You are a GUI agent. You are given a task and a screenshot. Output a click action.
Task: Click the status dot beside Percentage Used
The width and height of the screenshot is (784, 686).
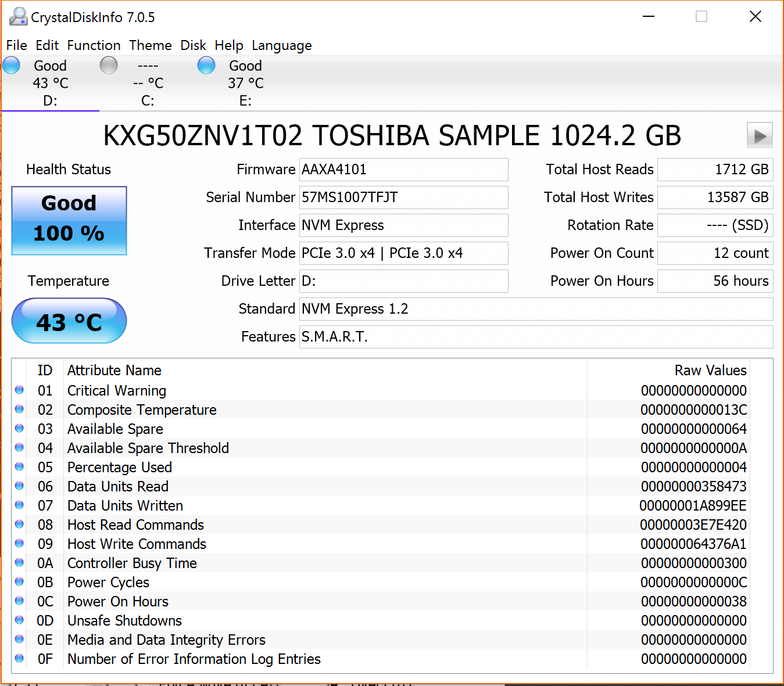(x=19, y=467)
